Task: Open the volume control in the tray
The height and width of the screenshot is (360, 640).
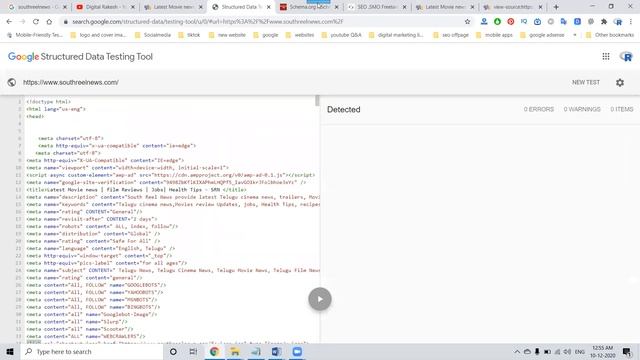Action: click(567, 352)
